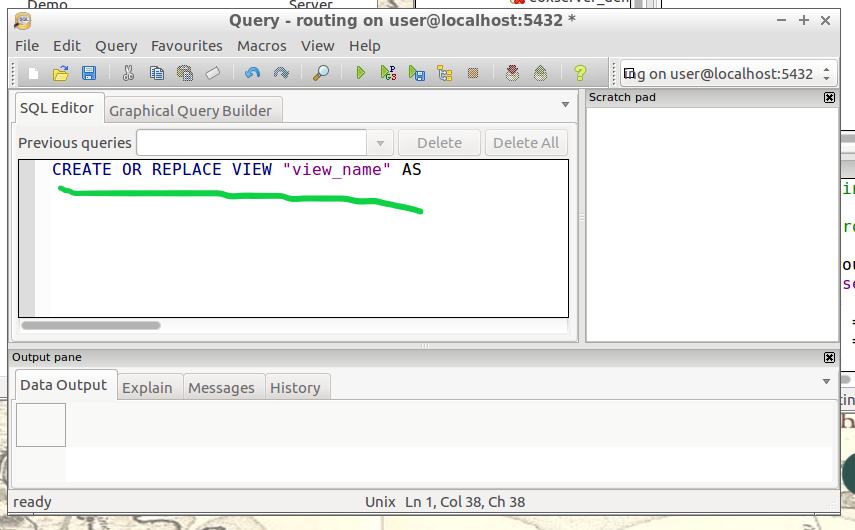Screen dimensions: 855x530
Task: Open the Query menu
Action: [x=116, y=45]
